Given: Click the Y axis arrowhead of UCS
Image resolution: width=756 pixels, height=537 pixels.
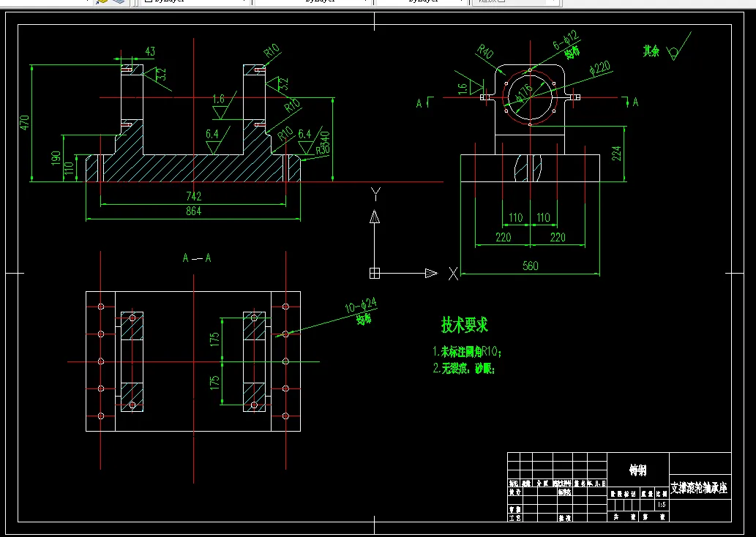Looking at the screenshot, I should tap(375, 217).
